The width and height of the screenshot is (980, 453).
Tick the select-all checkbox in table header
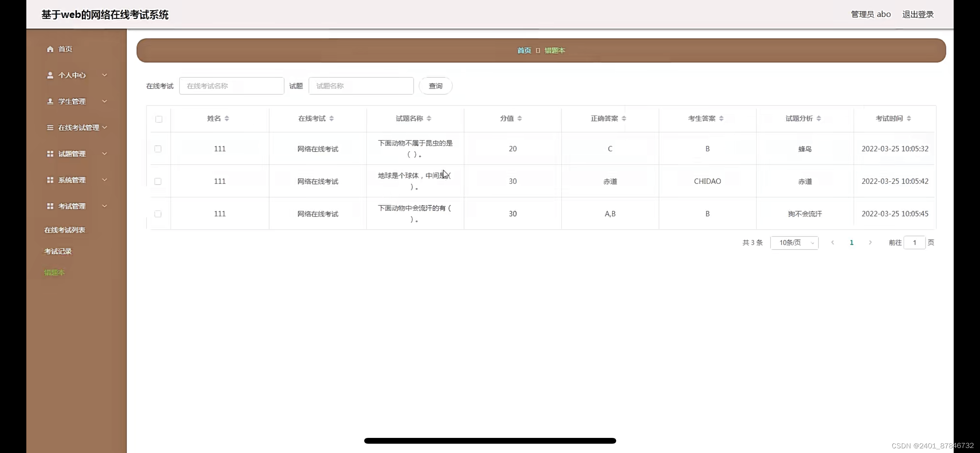click(x=159, y=119)
